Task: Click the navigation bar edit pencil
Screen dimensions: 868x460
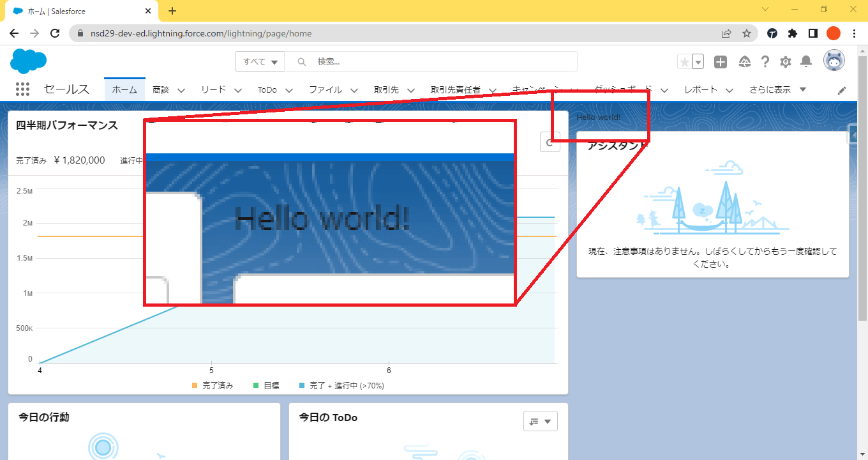Action: 842,90
